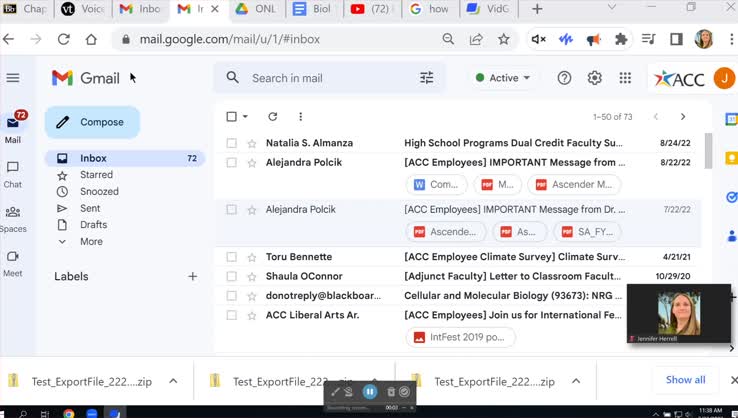Check the donotreply@blackboard email

tap(231, 296)
